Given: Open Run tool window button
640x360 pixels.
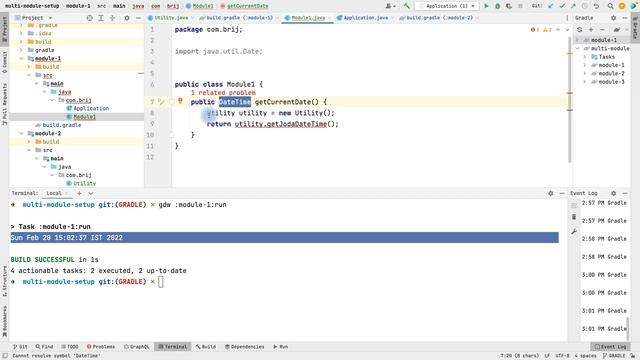Looking at the screenshot, I should click(280, 347).
